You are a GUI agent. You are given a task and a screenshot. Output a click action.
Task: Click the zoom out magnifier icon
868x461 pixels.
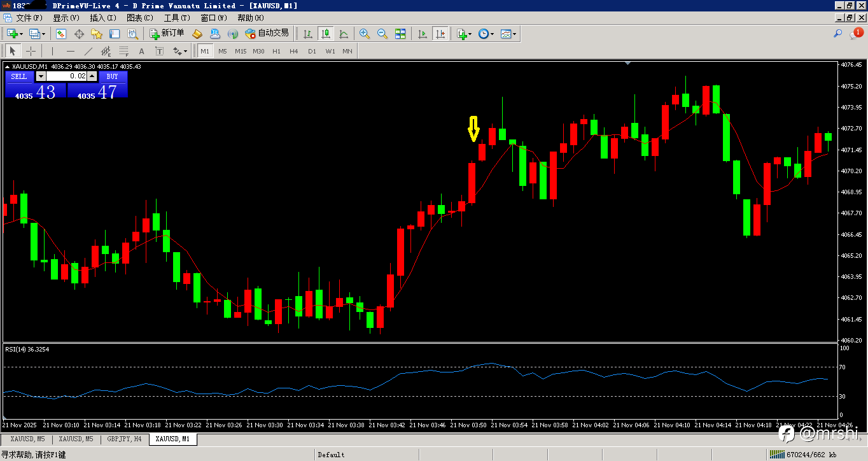coord(382,33)
